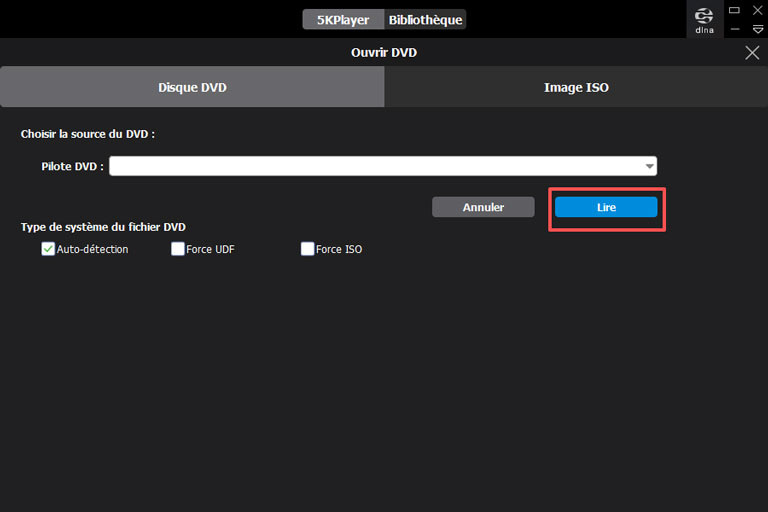Switch to the 5KPlayer main tab
The height and width of the screenshot is (512, 768).
[343, 19]
